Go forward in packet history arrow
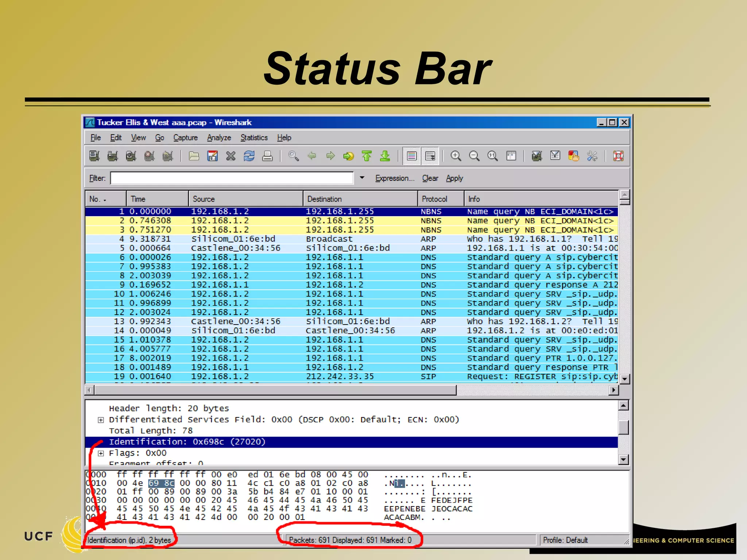The height and width of the screenshot is (560, 747). [330, 156]
